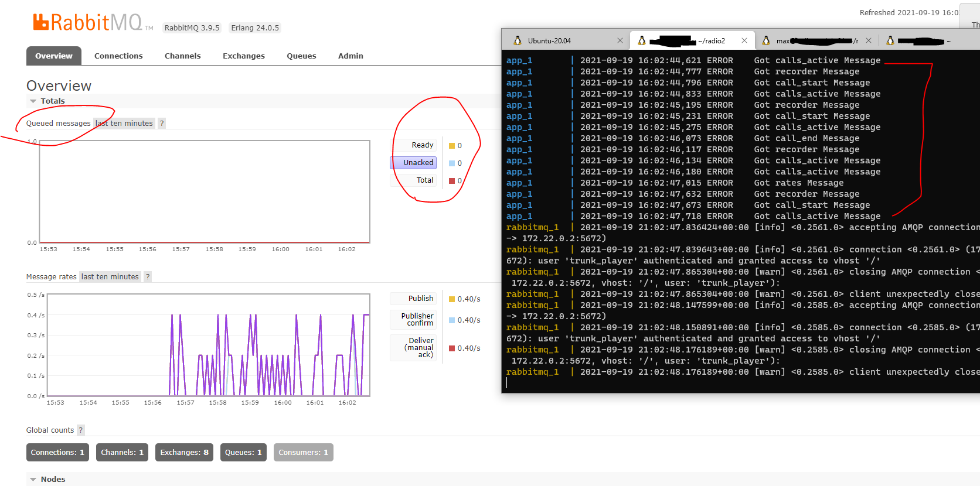The width and height of the screenshot is (980, 486).
Task: Open Channels: 1 global count
Action: (x=122, y=453)
